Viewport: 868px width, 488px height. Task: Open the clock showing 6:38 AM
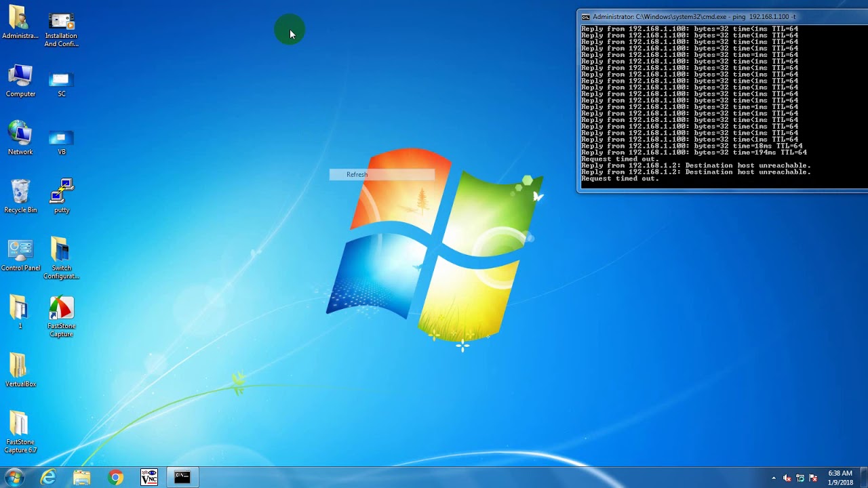(840, 478)
